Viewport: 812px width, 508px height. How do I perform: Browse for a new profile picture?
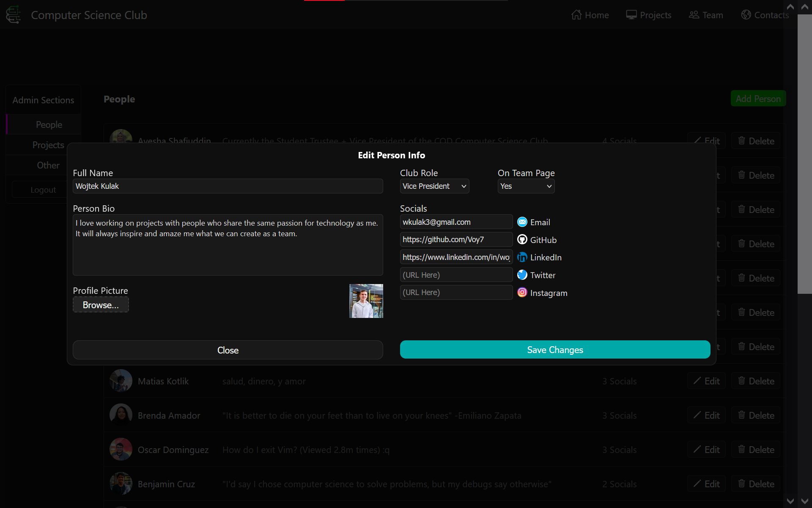click(x=101, y=305)
